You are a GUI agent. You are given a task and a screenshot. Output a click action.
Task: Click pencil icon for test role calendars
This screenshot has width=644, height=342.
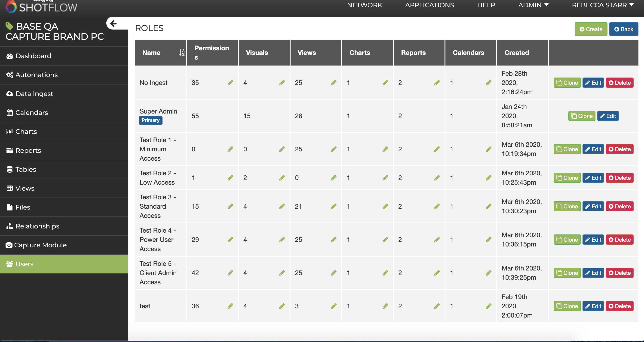pos(488,306)
